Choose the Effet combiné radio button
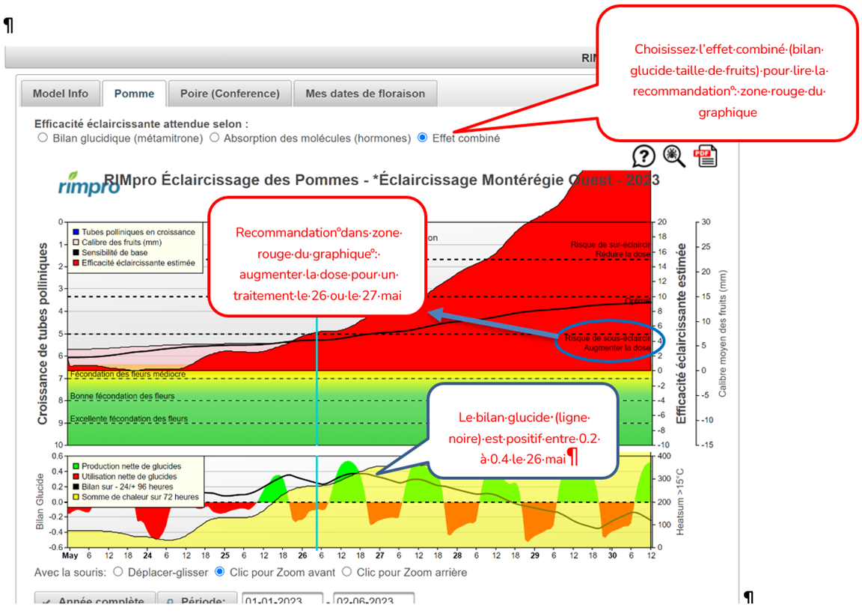Viewport: 862px width, 616px height. coord(422,138)
